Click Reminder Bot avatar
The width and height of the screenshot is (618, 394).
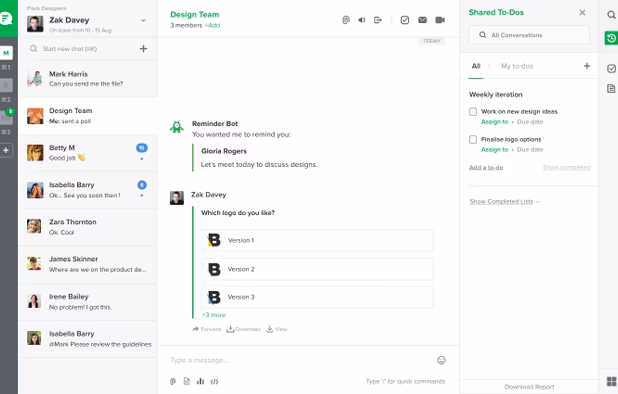click(x=177, y=126)
